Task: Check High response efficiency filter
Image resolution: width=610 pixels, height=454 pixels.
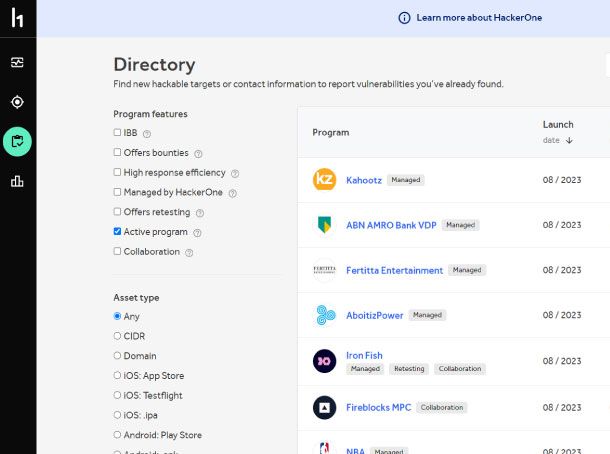Action: (x=117, y=172)
